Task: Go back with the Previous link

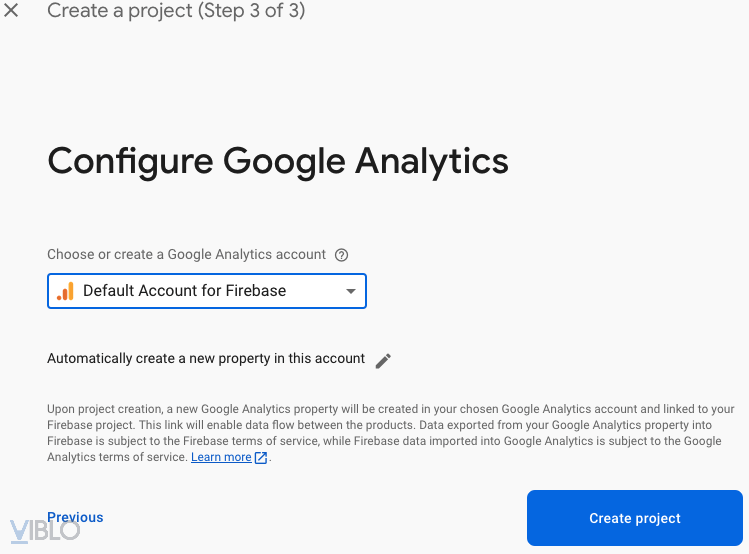Action: click(x=75, y=517)
